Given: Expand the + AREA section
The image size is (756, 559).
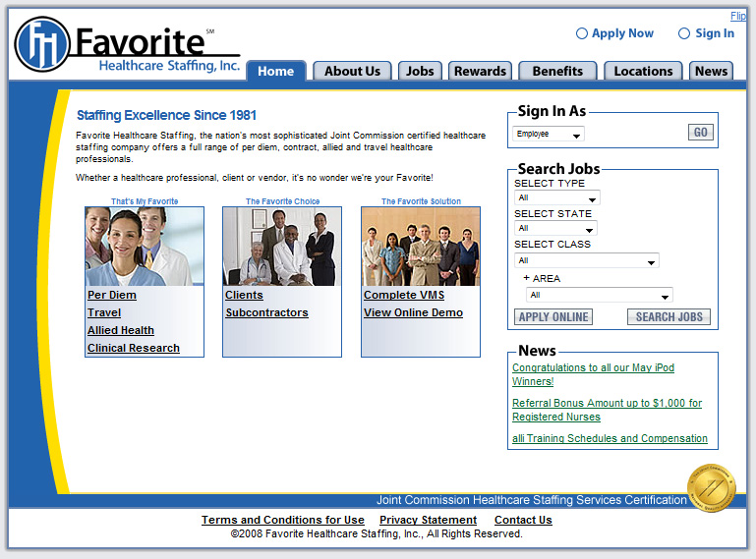Looking at the screenshot, I should 542,279.
